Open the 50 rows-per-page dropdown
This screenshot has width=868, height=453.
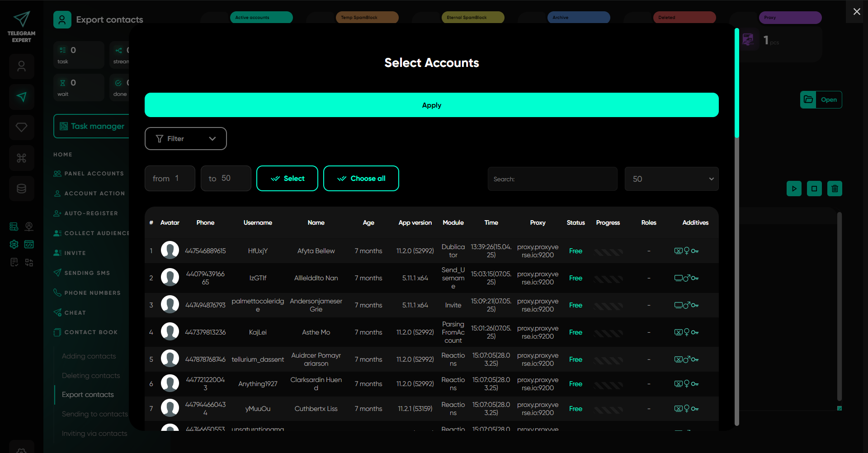tap(671, 179)
